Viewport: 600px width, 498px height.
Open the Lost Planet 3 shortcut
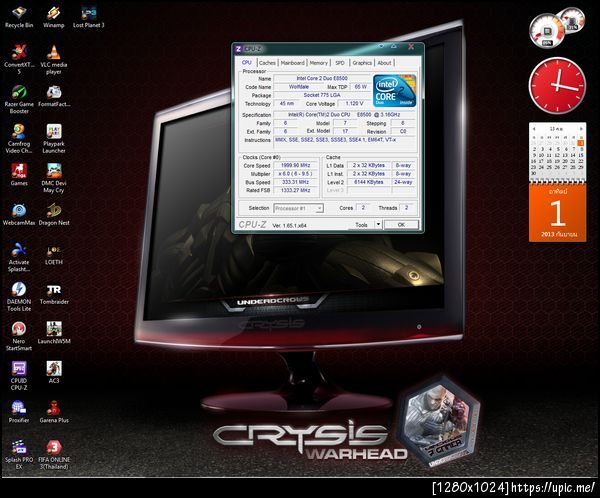pyautogui.click(x=88, y=17)
